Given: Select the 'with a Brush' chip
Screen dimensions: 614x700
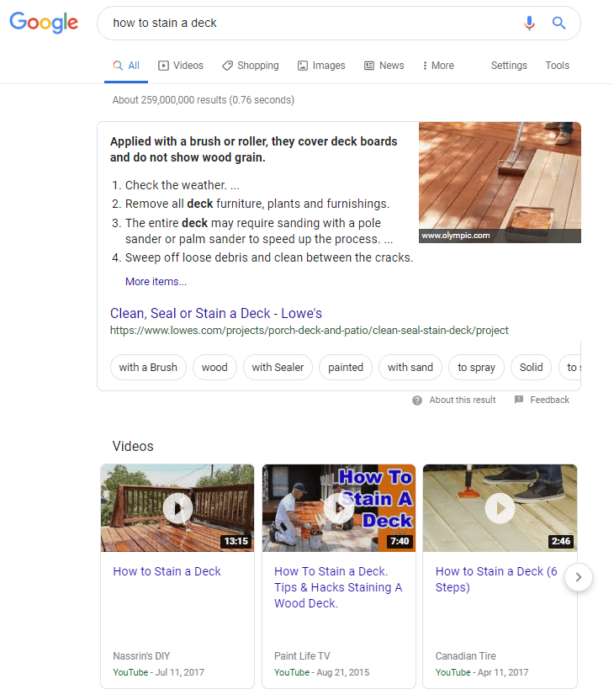Looking at the screenshot, I should coord(148,368).
